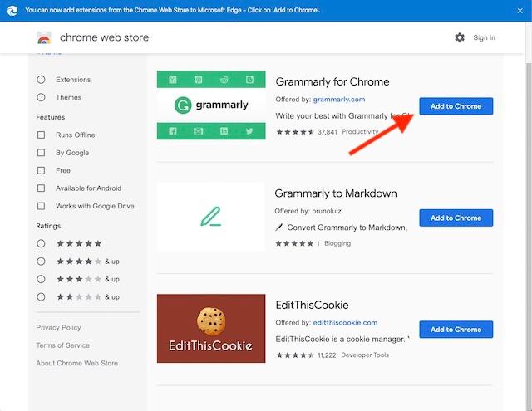
Task: Enable Available for Android filter
Action: click(x=41, y=188)
